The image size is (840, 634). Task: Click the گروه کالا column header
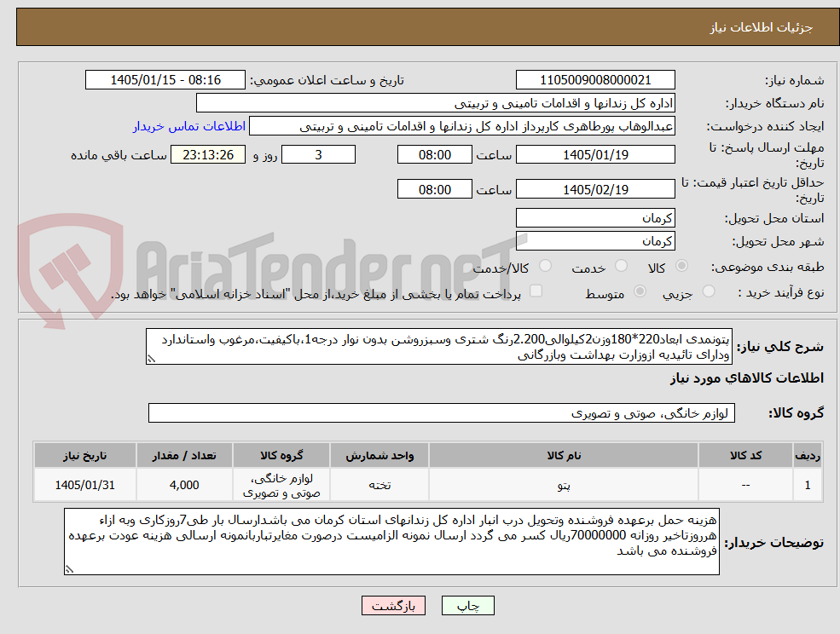tap(281, 456)
